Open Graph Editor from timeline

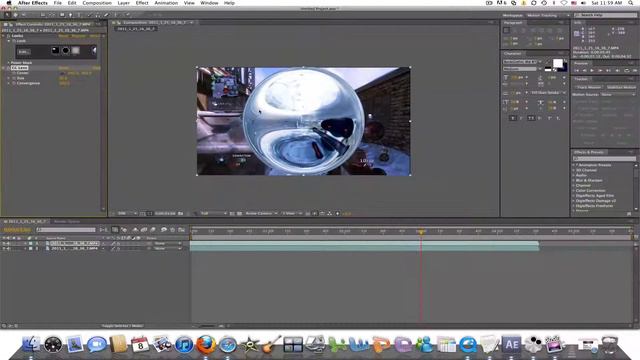[182, 230]
